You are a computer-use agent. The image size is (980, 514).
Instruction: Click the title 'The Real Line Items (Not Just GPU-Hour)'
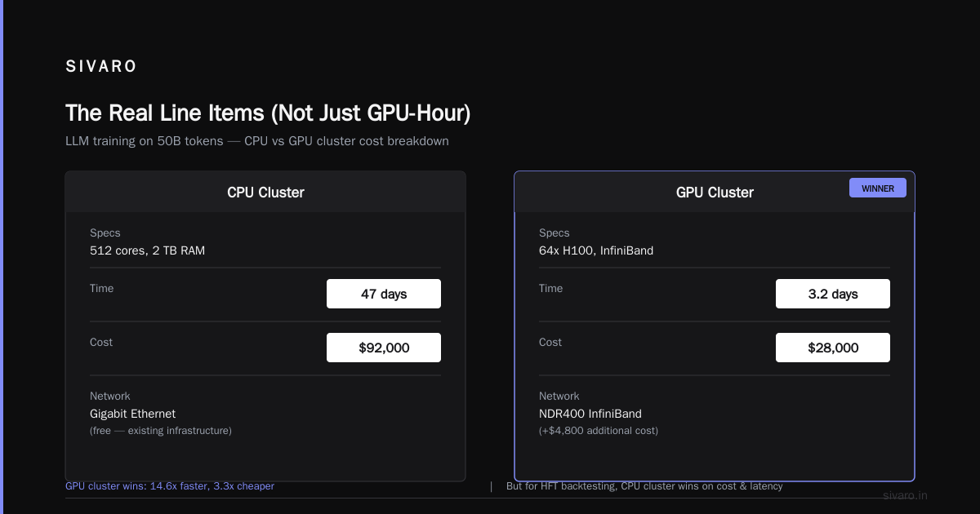click(268, 113)
